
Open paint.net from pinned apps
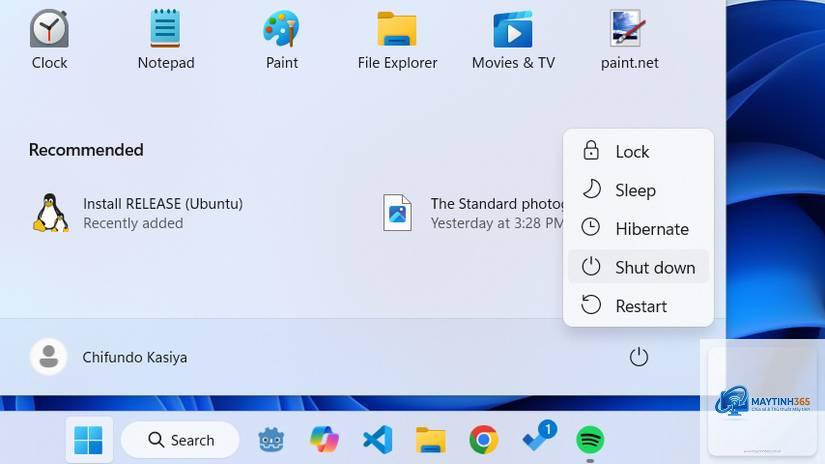pos(629,40)
